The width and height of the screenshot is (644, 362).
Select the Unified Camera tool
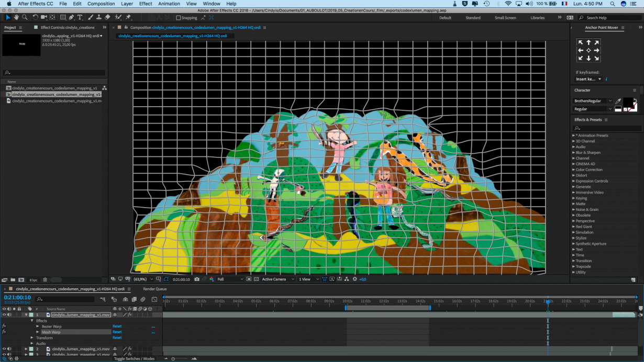tap(44, 17)
